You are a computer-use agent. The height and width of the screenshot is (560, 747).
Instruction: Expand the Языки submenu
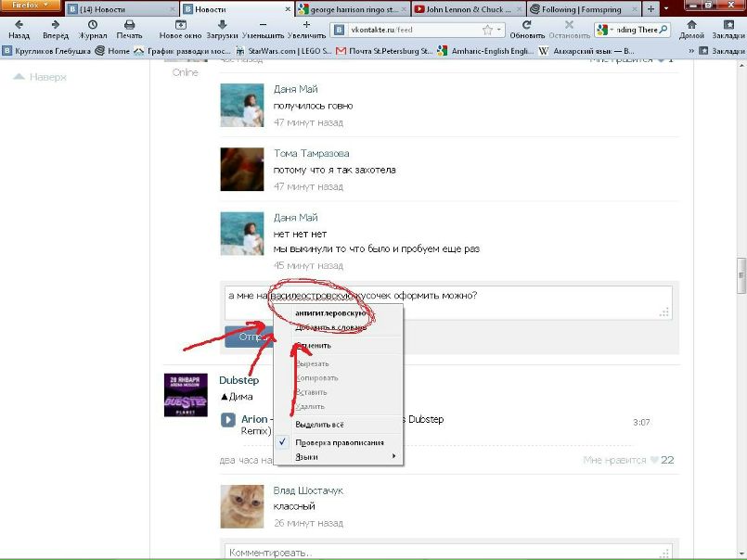click(345, 456)
